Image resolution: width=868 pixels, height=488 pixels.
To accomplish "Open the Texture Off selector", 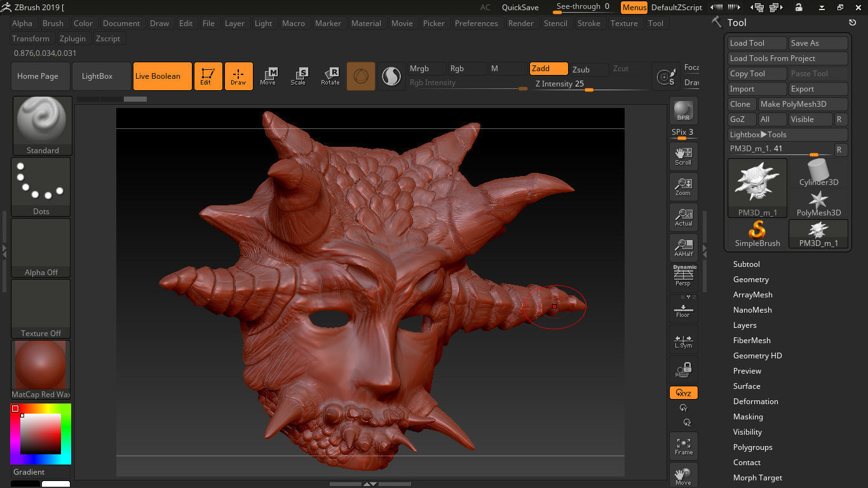I will coord(41,309).
